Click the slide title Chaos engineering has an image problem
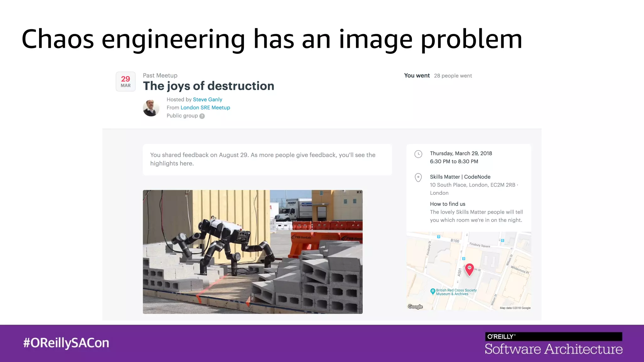Image resolution: width=644 pixels, height=362 pixels. tap(272, 39)
